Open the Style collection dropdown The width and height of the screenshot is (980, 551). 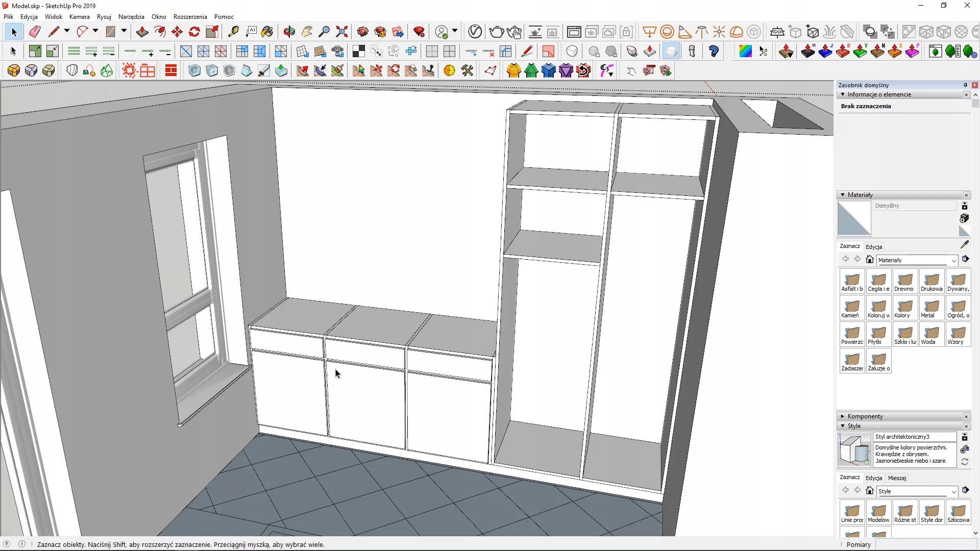953,492
